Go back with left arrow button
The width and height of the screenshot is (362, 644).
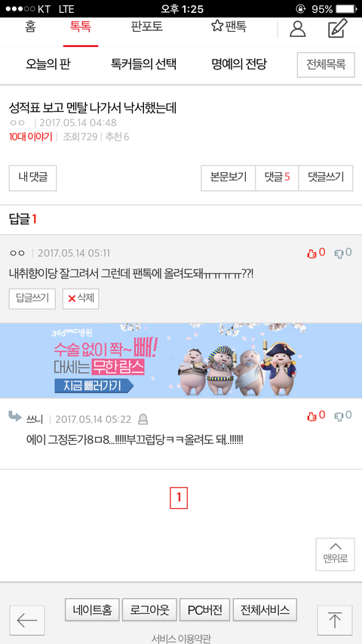click(27, 620)
